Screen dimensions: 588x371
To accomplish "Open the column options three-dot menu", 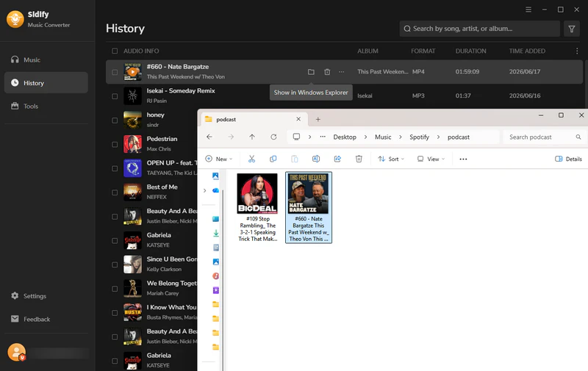I will click(x=577, y=51).
